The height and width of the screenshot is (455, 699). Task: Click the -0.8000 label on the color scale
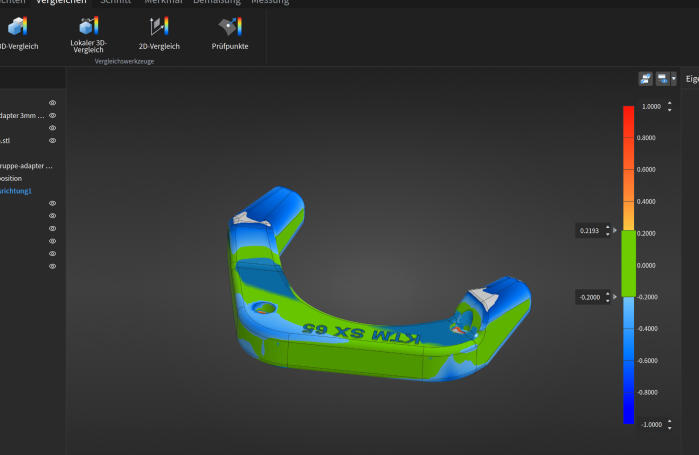[x=647, y=393]
